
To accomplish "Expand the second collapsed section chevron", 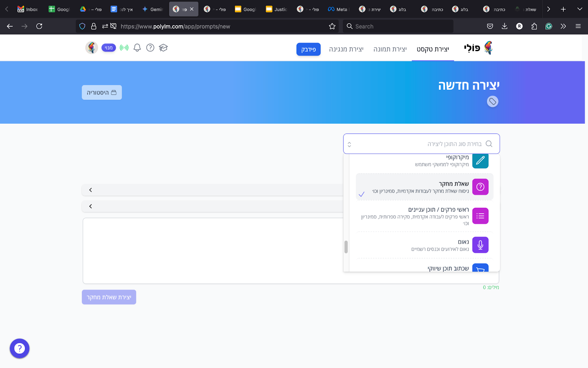I will coord(90,206).
